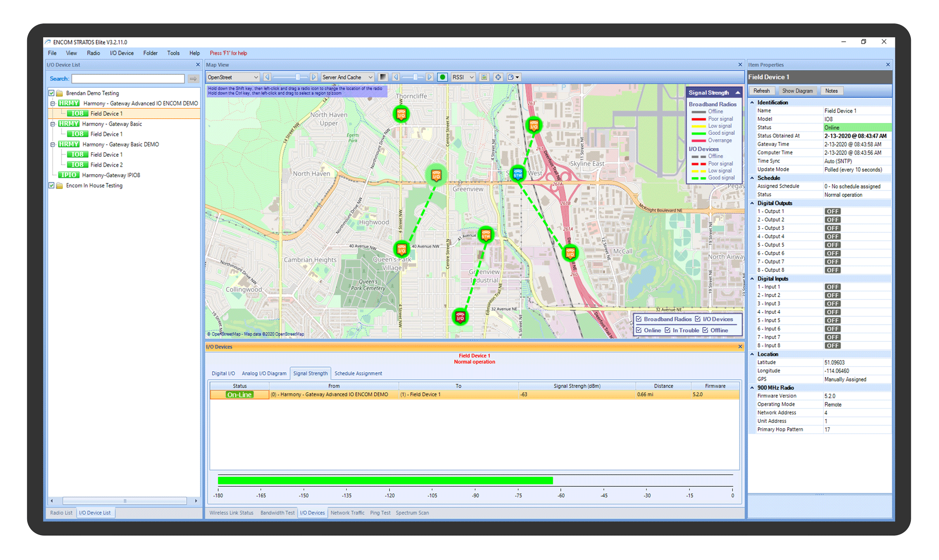Click the search go arrow button
This screenshot has width=939, height=560.
[x=193, y=79]
